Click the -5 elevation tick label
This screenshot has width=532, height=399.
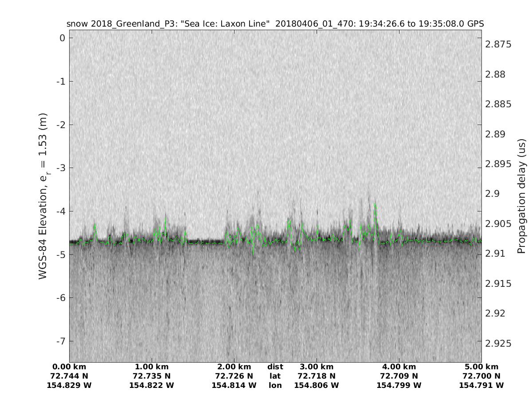[x=61, y=255]
